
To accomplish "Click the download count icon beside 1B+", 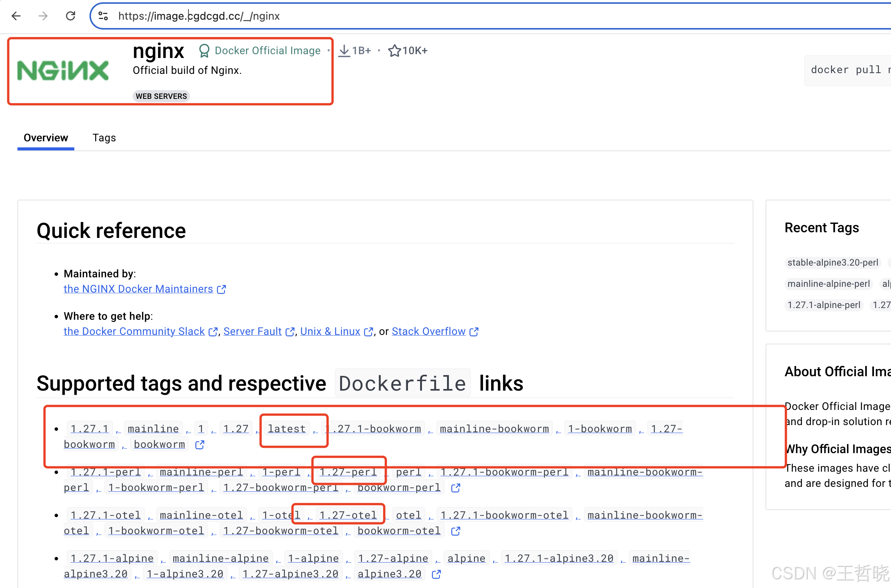I will coord(344,51).
